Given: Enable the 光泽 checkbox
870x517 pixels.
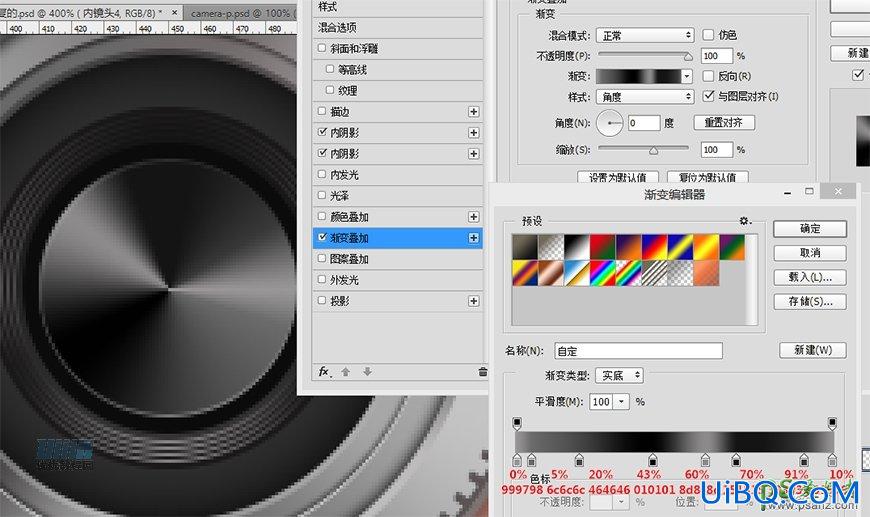Looking at the screenshot, I should click(322, 195).
